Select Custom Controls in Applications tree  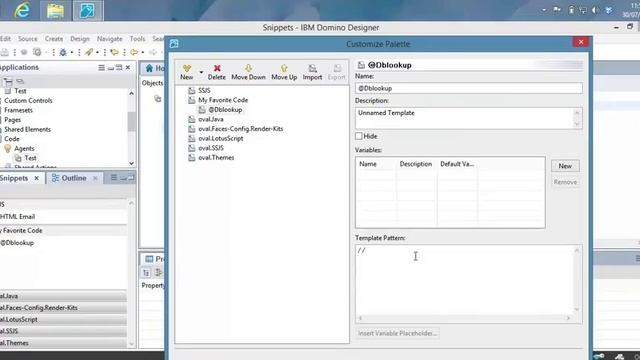28,100
